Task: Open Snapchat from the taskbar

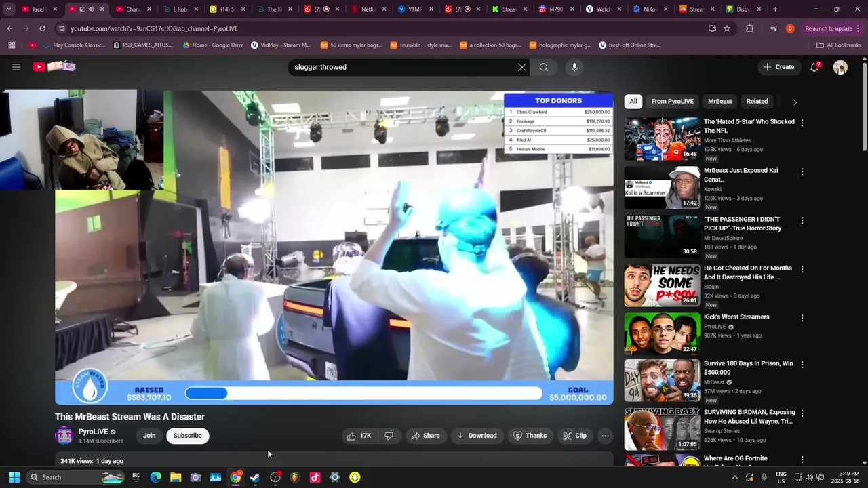Action: pyautogui.click(x=354, y=477)
